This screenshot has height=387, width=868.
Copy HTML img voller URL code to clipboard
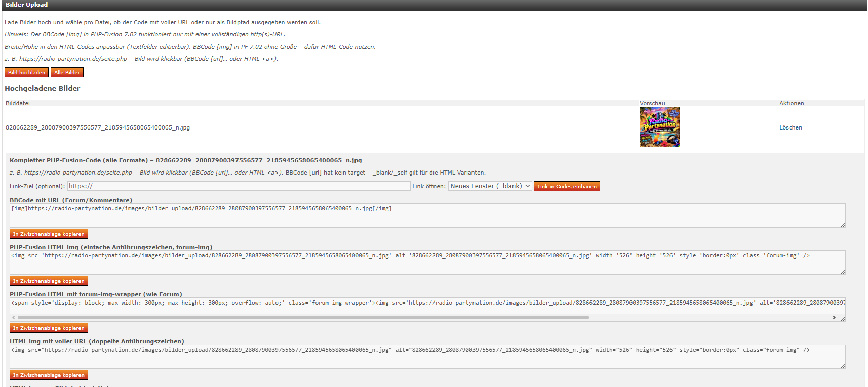click(49, 375)
